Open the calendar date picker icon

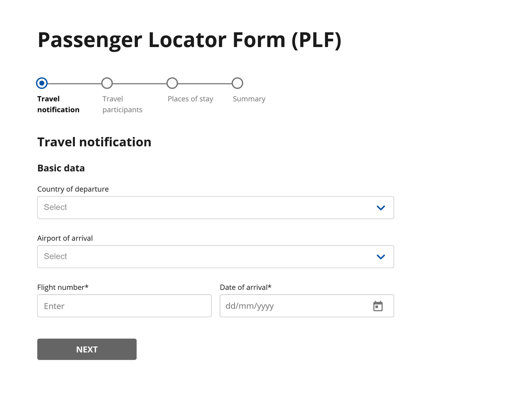[378, 306]
